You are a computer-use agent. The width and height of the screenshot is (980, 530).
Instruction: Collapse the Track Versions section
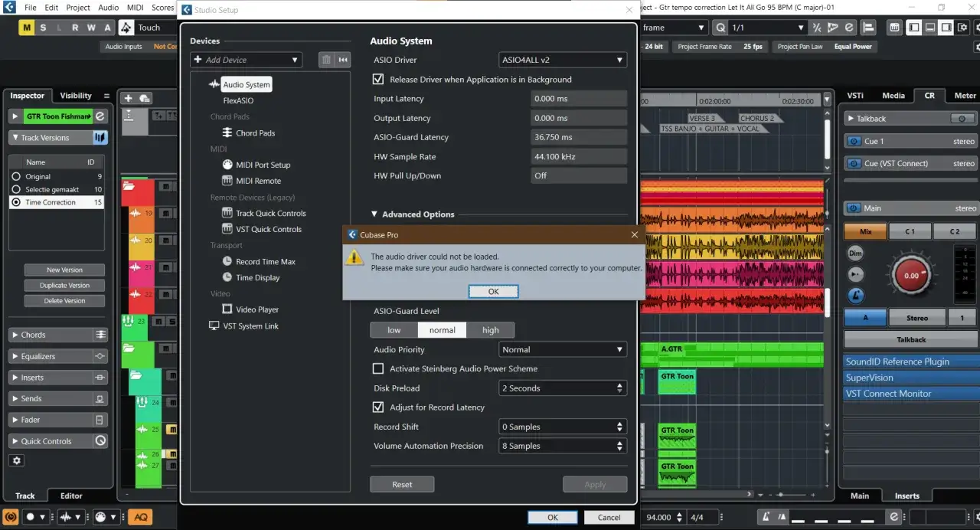[15, 138]
